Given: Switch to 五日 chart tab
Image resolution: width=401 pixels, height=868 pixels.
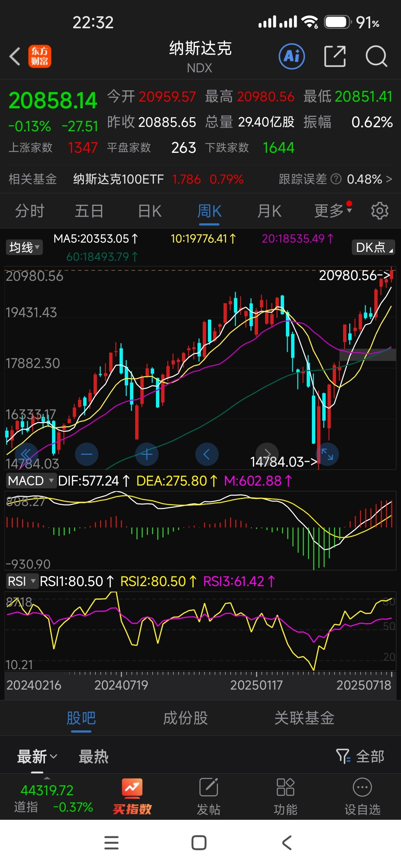Looking at the screenshot, I should (89, 211).
